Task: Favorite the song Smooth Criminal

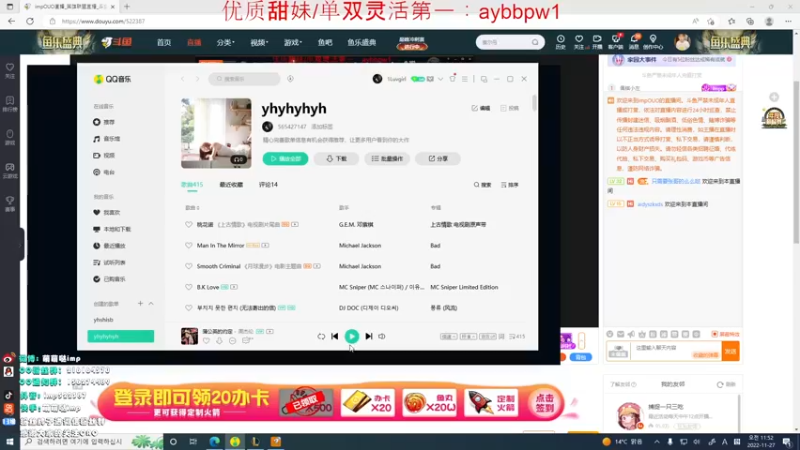Action: (x=189, y=266)
